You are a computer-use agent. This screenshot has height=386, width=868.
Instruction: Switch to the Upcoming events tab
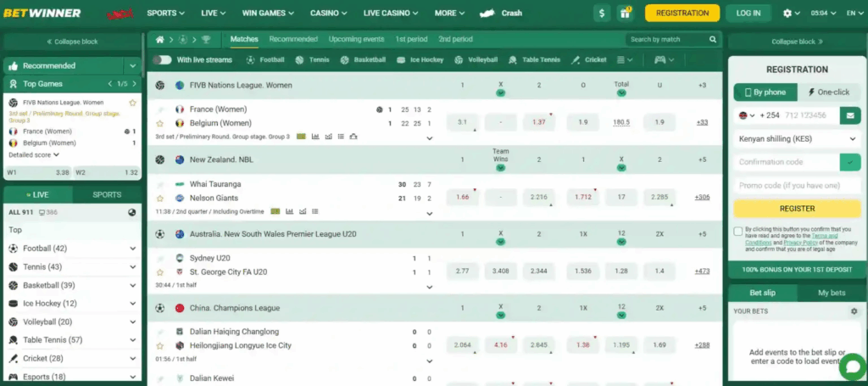point(357,39)
